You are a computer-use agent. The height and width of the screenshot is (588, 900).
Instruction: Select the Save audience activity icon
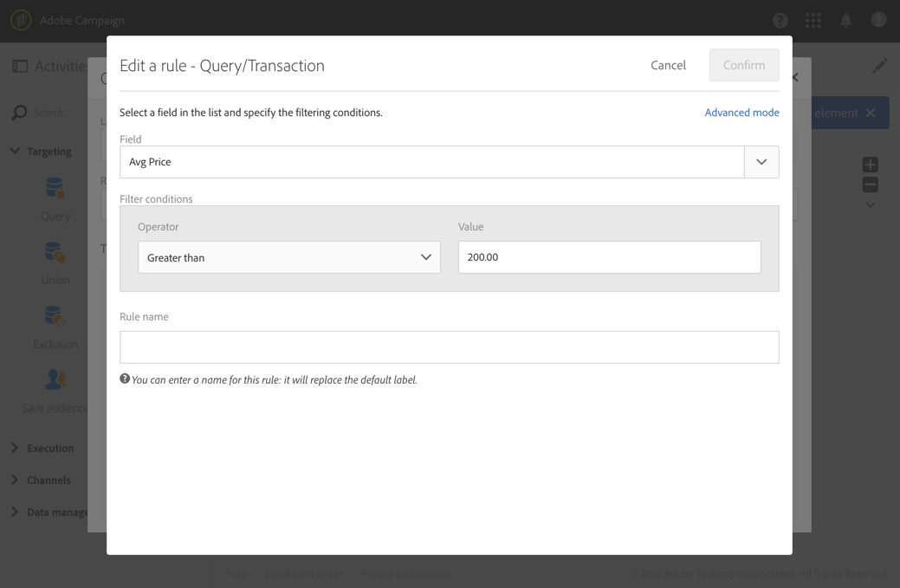tap(55, 380)
